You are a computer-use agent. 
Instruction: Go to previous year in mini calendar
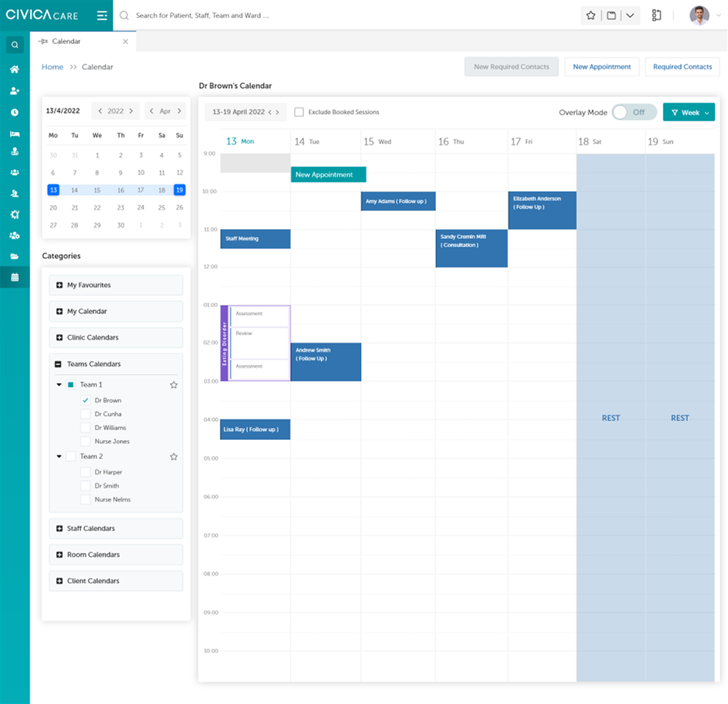pyautogui.click(x=100, y=111)
